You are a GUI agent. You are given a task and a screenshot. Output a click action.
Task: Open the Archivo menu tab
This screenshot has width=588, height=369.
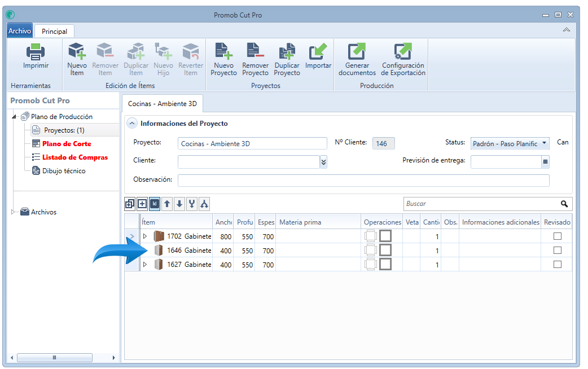coord(20,30)
